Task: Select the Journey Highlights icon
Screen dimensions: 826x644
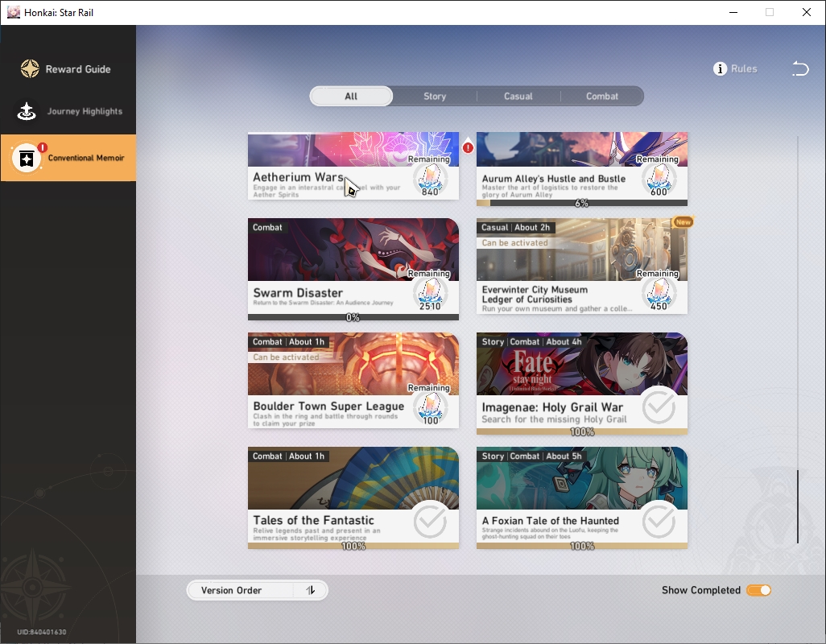Action: 27,111
